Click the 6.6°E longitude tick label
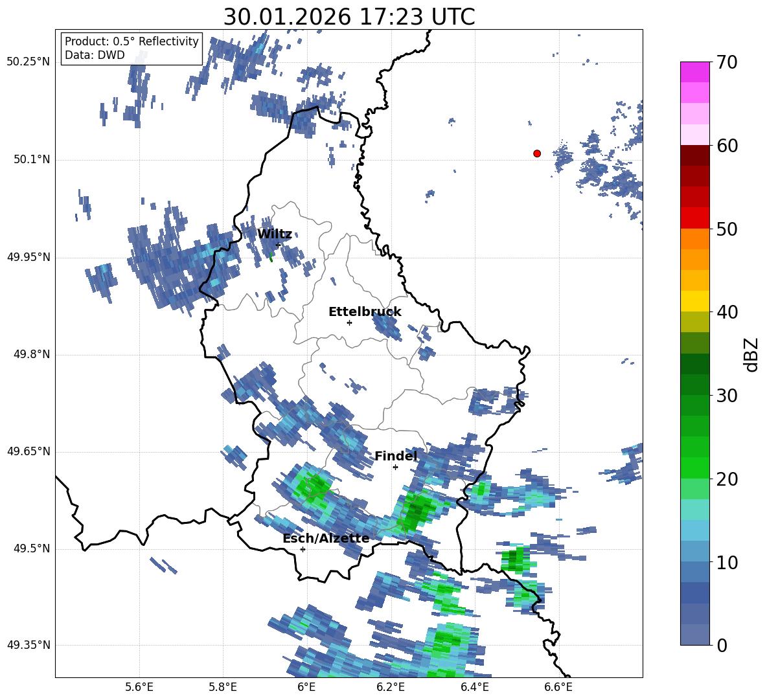Screen dimensions: 767x700 558,688
